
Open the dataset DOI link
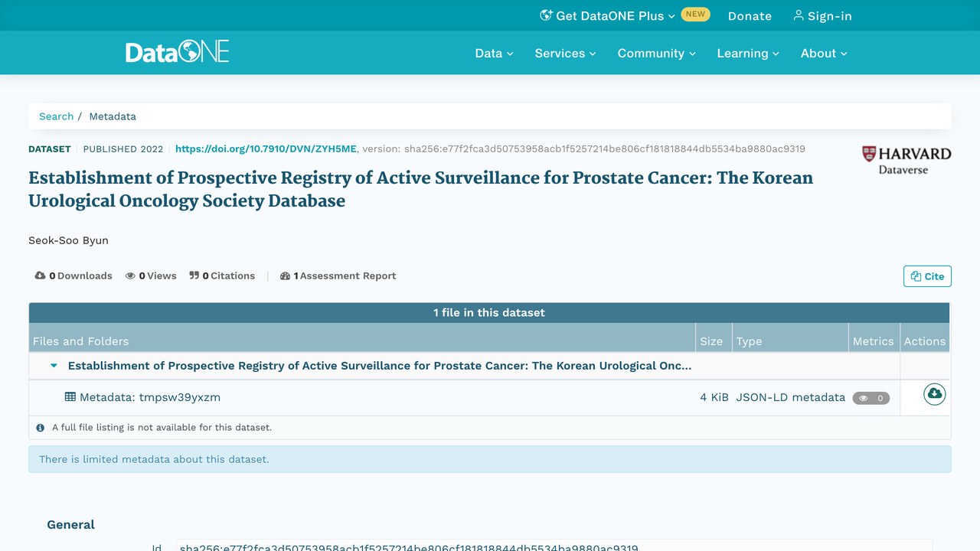(266, 149)
